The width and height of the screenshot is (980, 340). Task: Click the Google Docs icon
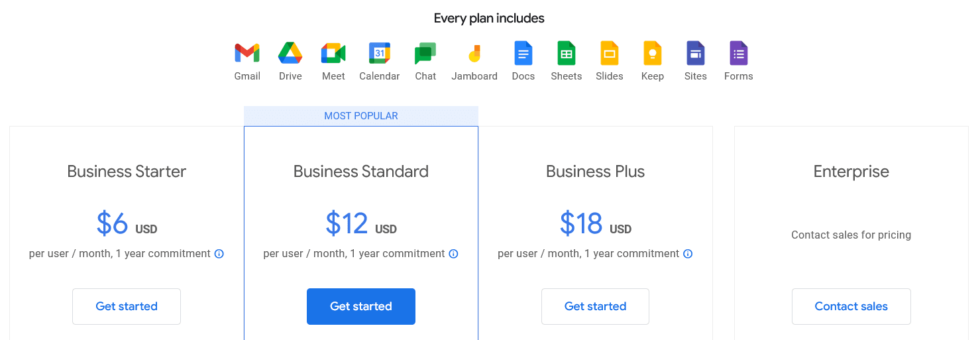[x=523, y=53]
